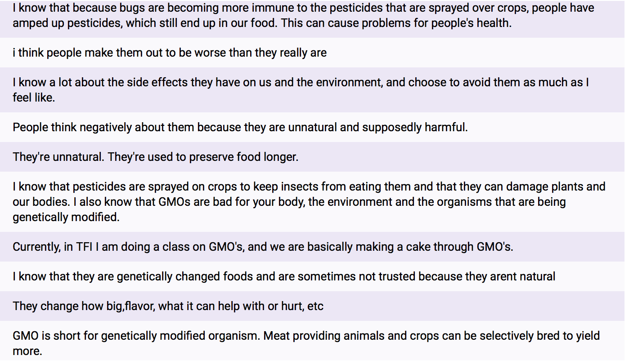Viewport: 629px width, 364px height.
Task: Select the 'genetically changed foods' response row
Action: [x=283, y=276]
